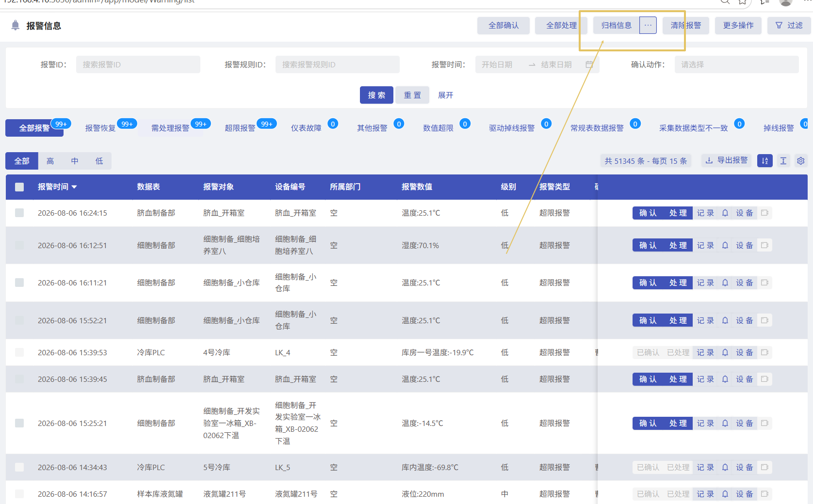Focus the 报警ID search input
The height and width of the screenshot is (504, 813).
[x=138, y=64]
